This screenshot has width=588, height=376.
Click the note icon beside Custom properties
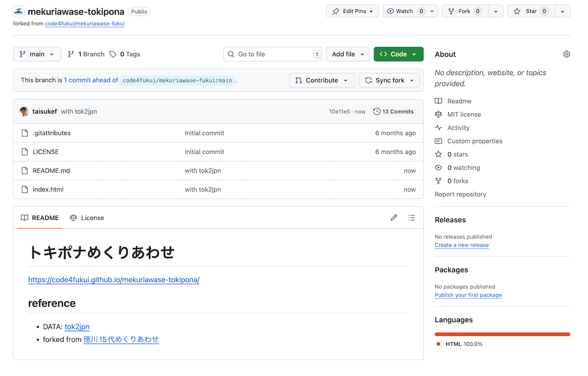pos(438,141)
